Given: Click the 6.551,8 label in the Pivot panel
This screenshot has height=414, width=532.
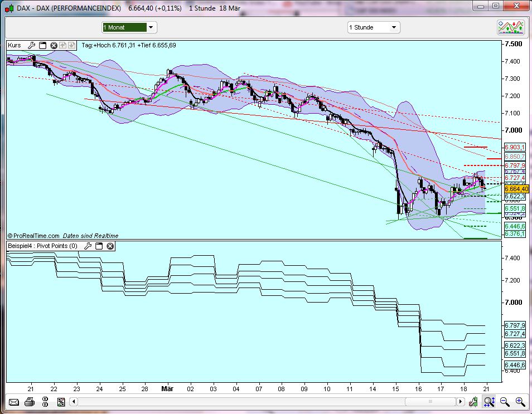Looking at the screenshot, I should [x=515, y=354].
